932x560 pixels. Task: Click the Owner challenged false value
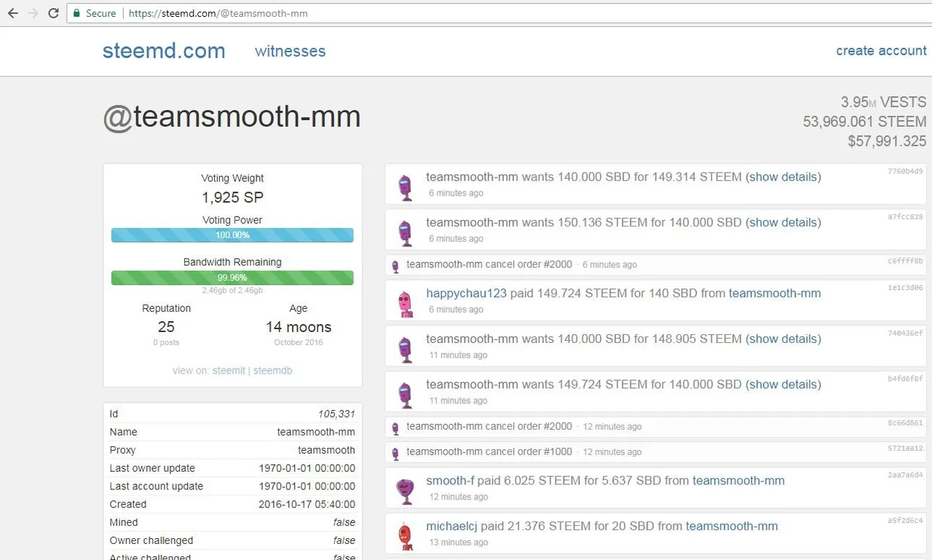(344, 540)
